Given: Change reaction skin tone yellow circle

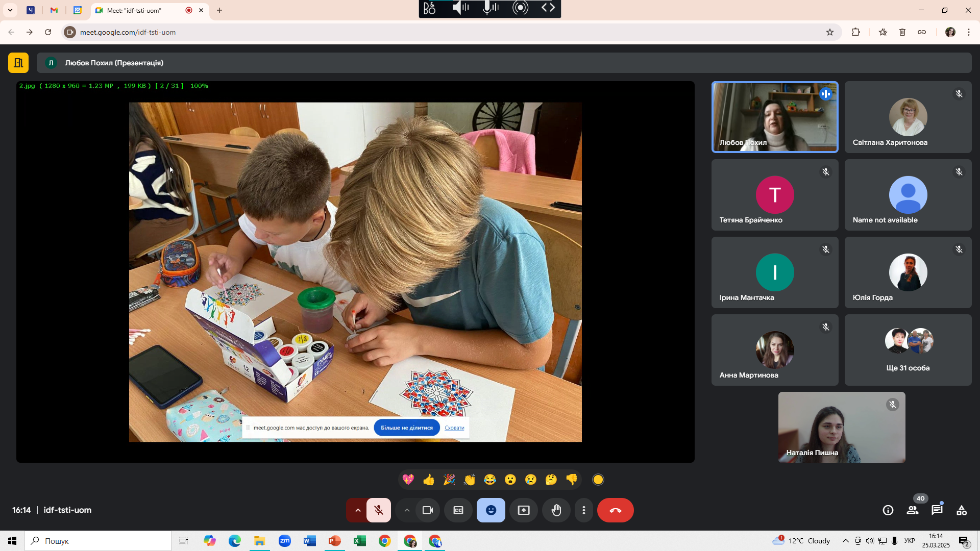Looking at the screenshot, I should tap(598, 480).
